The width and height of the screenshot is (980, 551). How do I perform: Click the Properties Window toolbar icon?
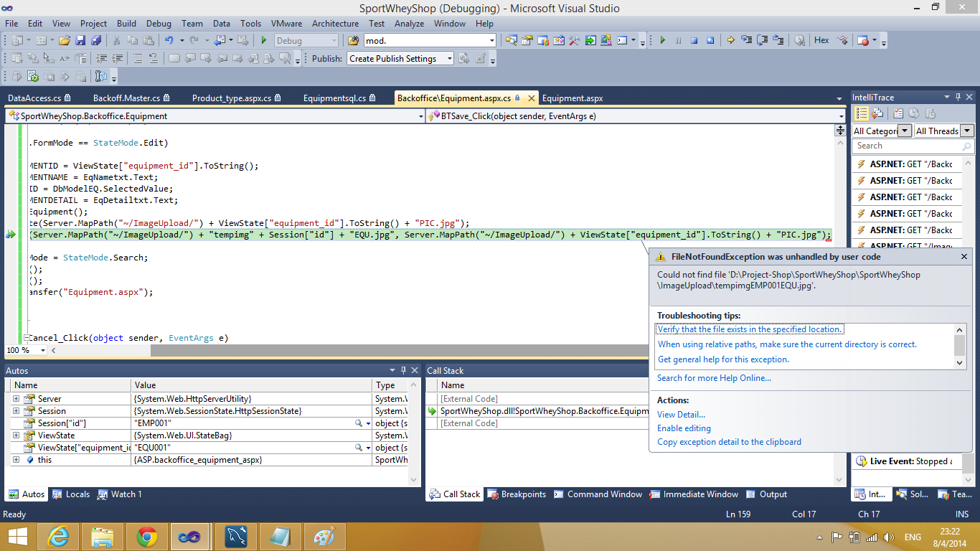[x=527, y=40]
